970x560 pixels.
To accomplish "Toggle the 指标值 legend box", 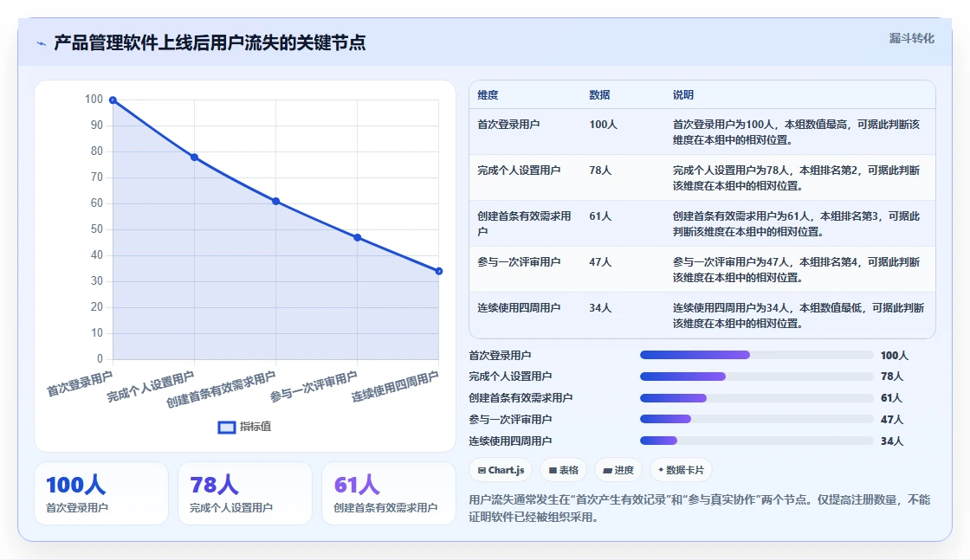I will coord(226,427).
